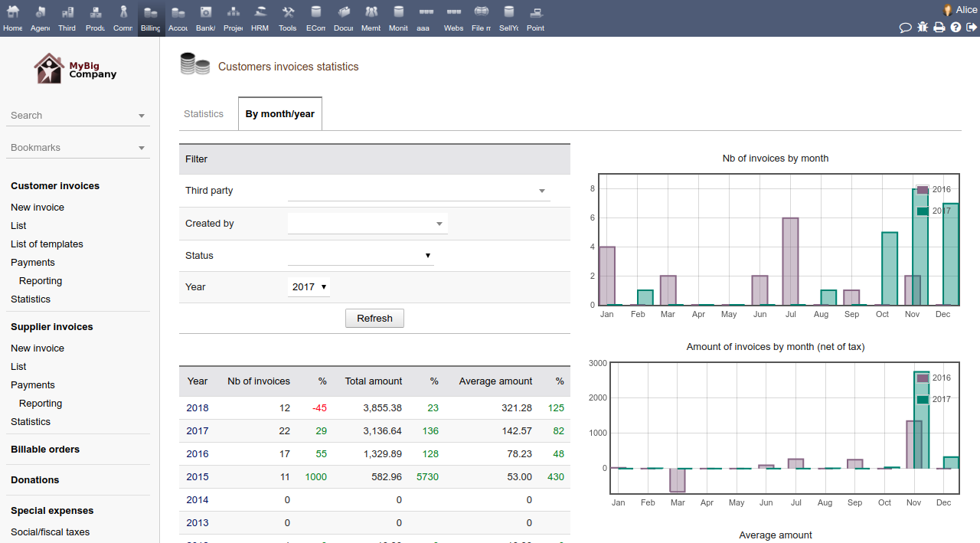Expand the Third party dropdown
The image size is (980, 543).
(x=419, y=191)
